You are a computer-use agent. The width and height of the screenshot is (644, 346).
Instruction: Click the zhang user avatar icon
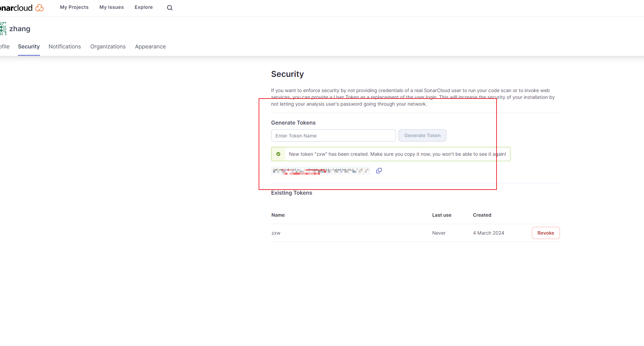tap(3, 29)
